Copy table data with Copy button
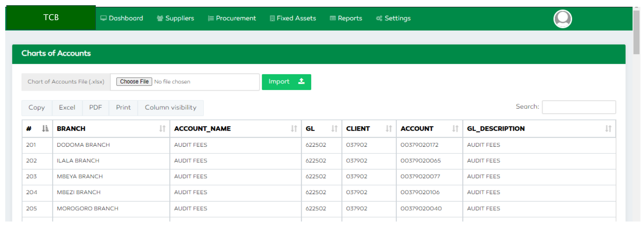 [x=37, y=107]
